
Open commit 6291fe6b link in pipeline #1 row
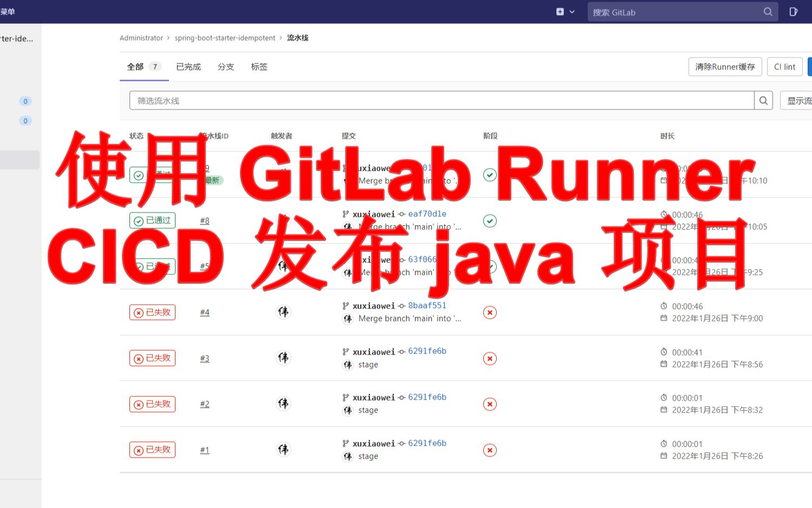click(x=427, y=443)
